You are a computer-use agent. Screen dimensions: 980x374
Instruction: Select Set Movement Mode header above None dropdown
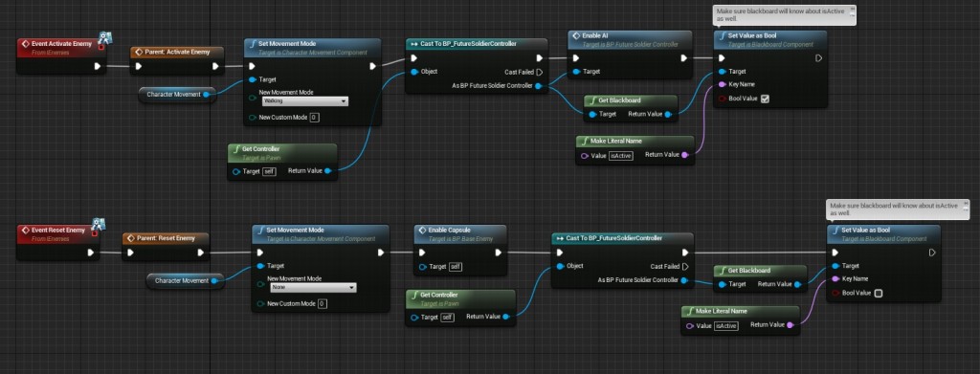321,234
